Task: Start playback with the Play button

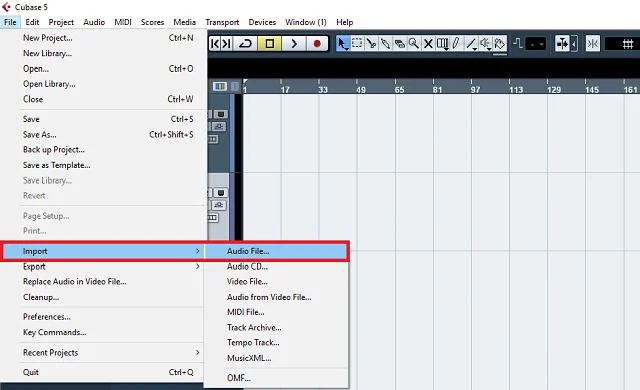Action: tap(294, 44)
